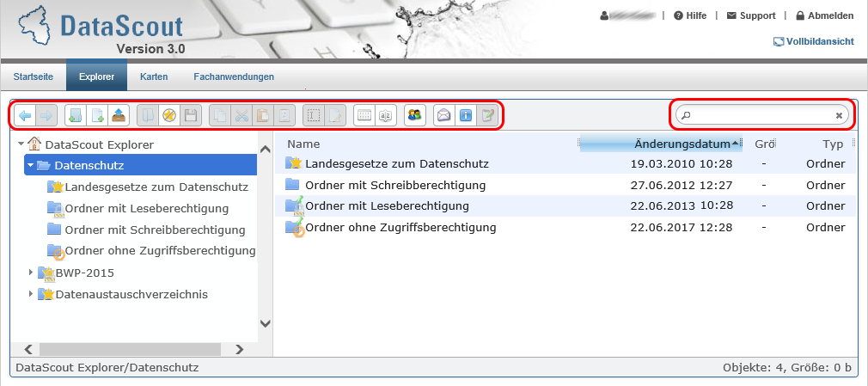Click the tree horizontal scrollbar thumb

[x=130, y=349]
